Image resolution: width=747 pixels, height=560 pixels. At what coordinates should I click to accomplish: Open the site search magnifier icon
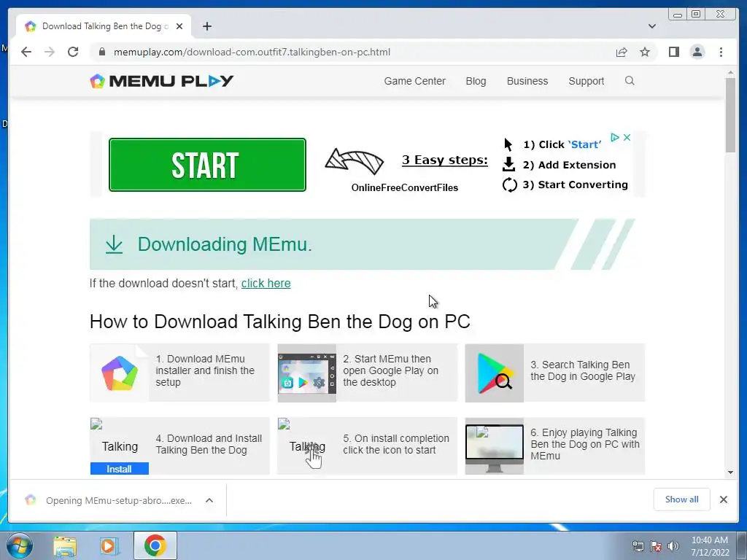(630, 80)
